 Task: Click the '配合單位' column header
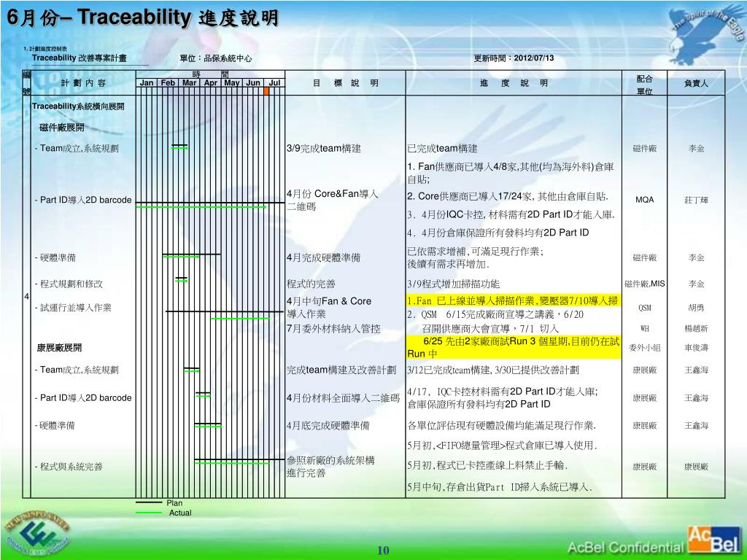(x=645, y=85)
